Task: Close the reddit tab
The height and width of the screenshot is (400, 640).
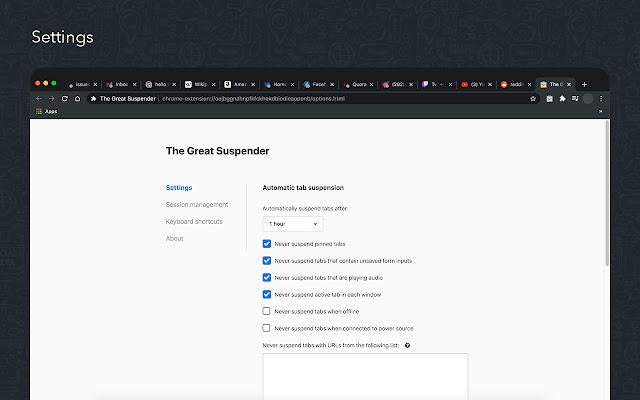Action: [x=529, y=84]
